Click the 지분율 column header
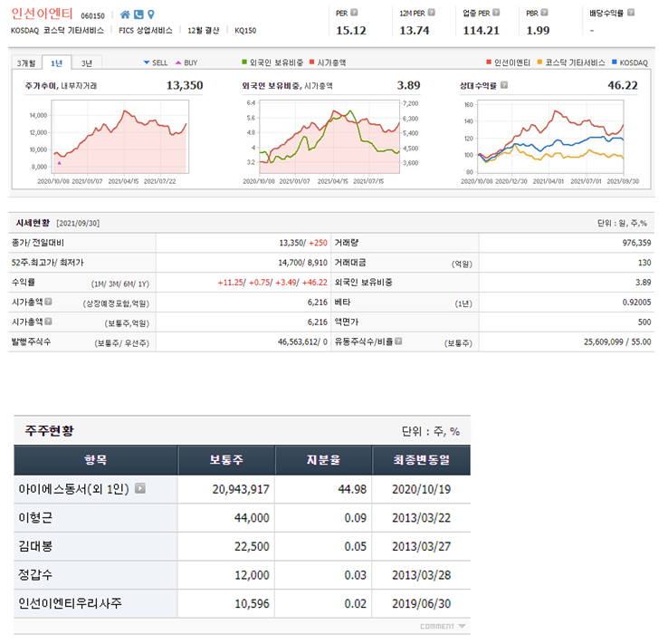The image size is (668, 644). pyautogui.click(x=323, y=460)
